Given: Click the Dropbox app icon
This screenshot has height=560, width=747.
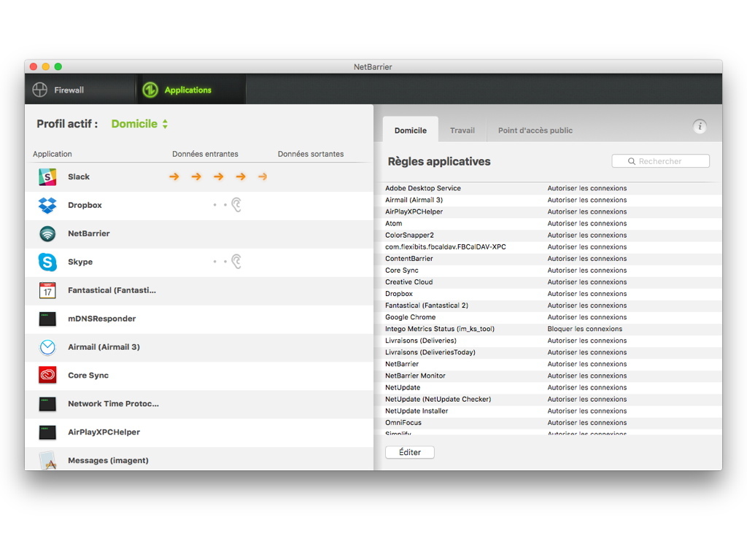Looking at the screenshot, I should 47,205.
